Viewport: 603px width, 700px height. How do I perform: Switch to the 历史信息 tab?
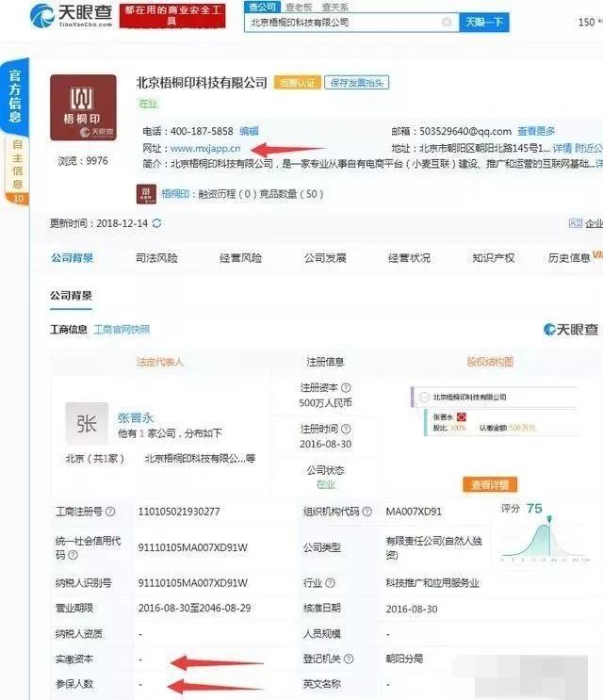(569, 257)
